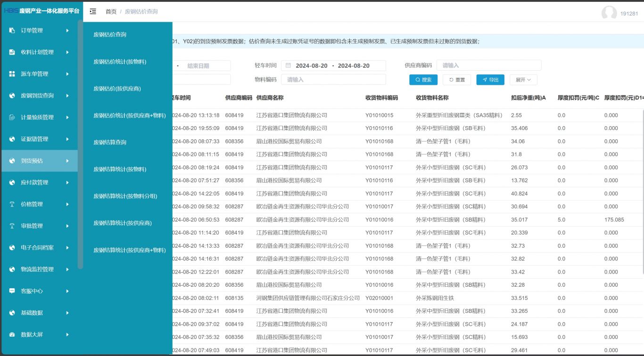Click the 物流监控管理 globe icon
644x356 pixels.
coord(12,269)
